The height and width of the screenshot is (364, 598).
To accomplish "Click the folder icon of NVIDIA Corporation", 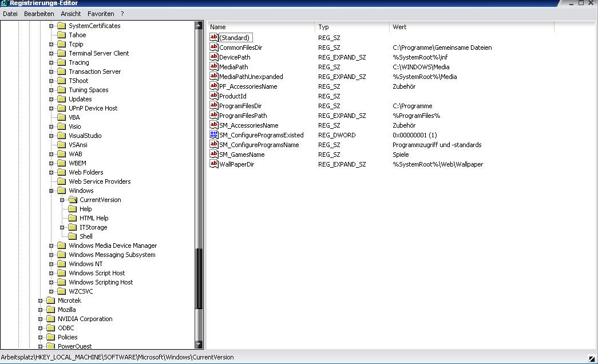I will point(51,319).
